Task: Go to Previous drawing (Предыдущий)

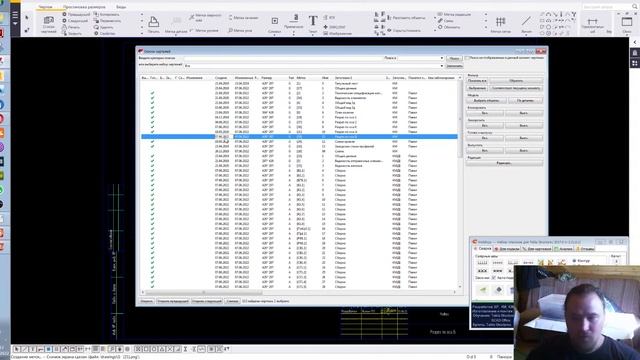Action: coord(76,14)
